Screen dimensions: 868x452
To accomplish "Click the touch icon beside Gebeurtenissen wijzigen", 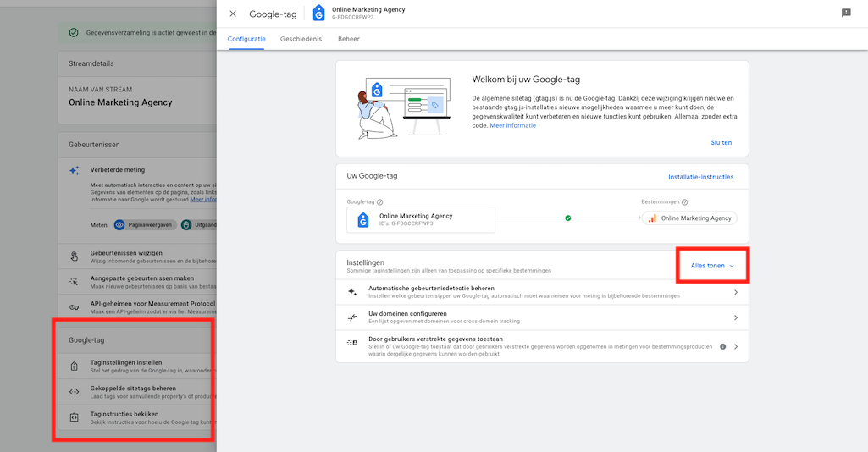I will coord(75,256).
